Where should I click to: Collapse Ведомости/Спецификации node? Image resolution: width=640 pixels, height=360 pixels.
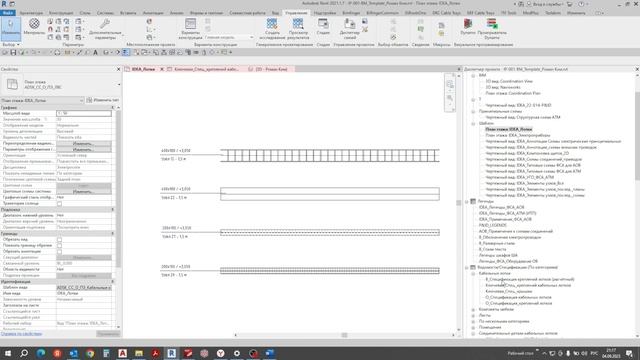467,267
